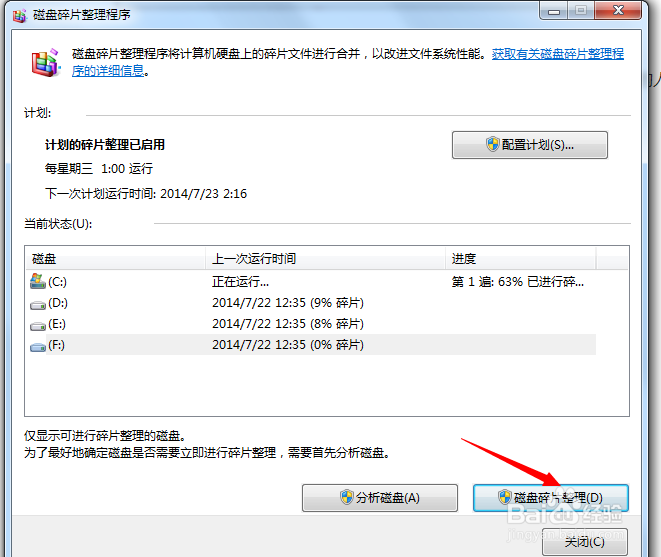This screenshot has width=661, height=557.
Task: Open 配置计划(S)... schedule settings
Action: [x=530, y=145]
